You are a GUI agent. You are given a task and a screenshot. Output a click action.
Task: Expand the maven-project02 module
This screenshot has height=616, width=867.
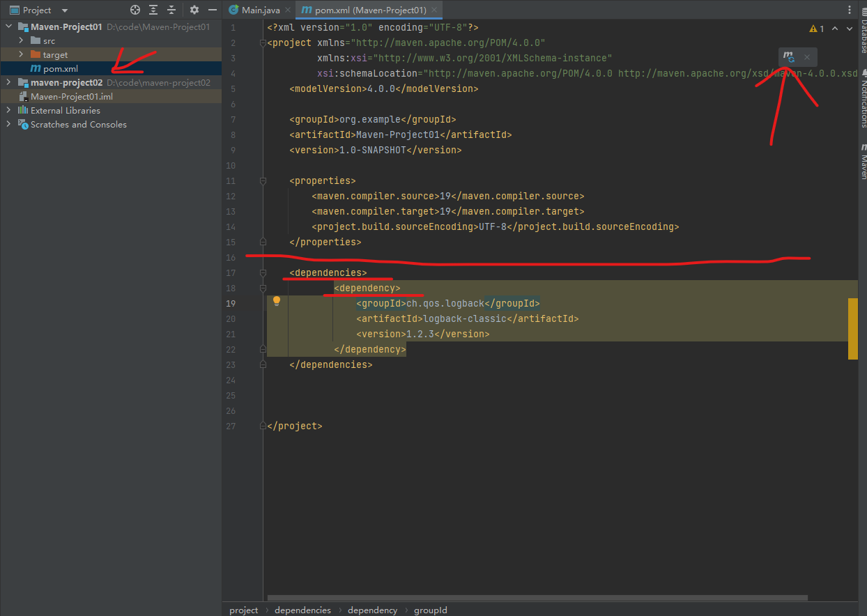coord(8,82)
